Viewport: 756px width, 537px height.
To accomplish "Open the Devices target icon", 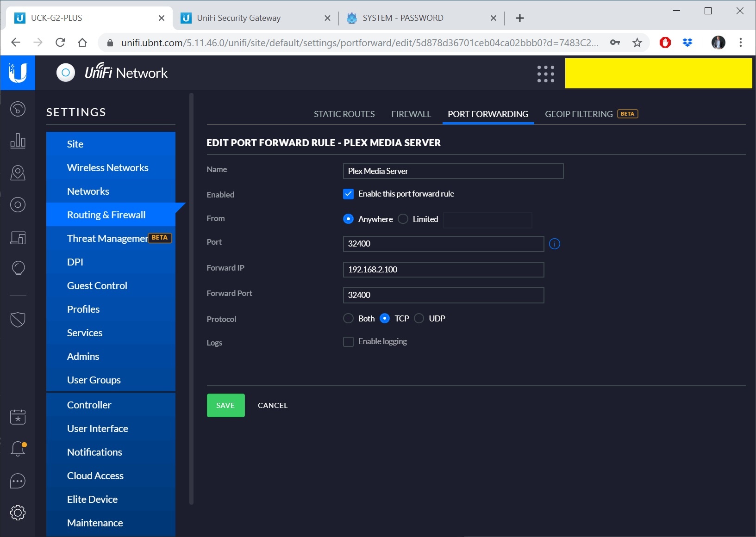I will point(18,204).
